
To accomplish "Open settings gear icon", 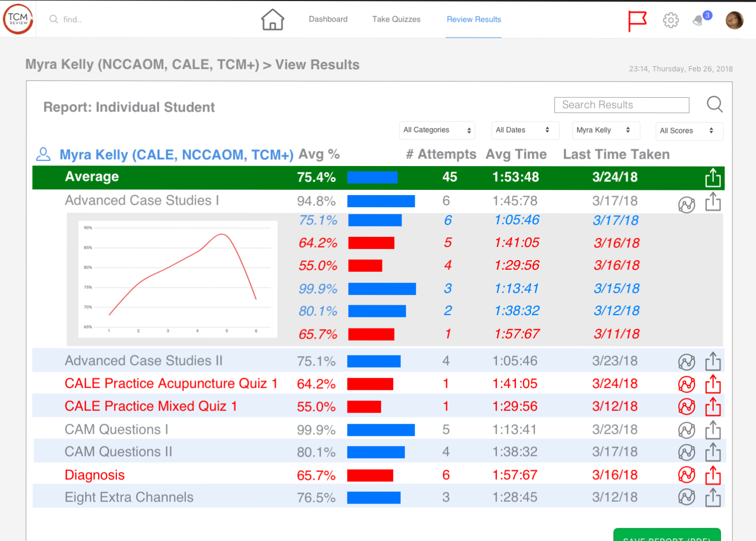I will coord(671,20).
